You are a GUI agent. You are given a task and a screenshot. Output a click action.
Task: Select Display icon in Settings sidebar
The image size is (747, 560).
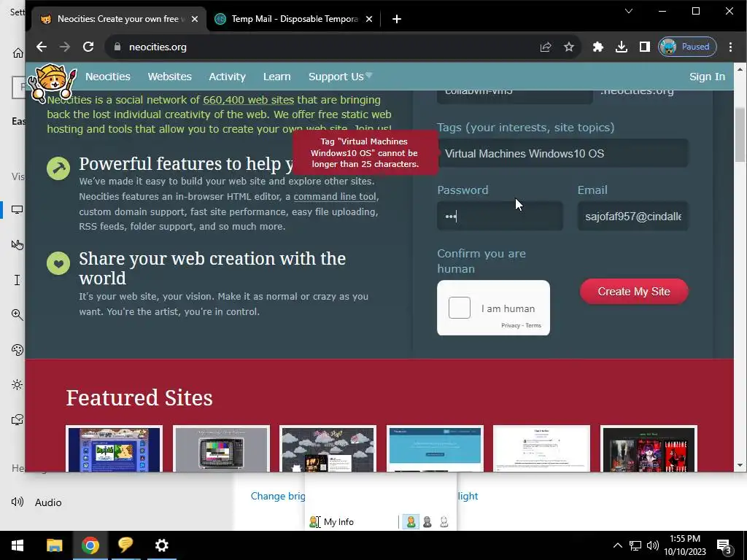(x=18, y=209)
